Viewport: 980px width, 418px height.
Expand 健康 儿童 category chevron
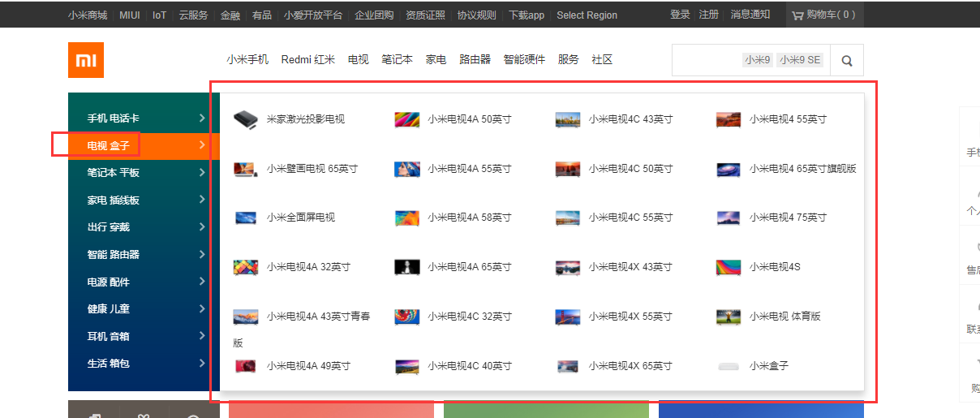[x=202, y=308]
